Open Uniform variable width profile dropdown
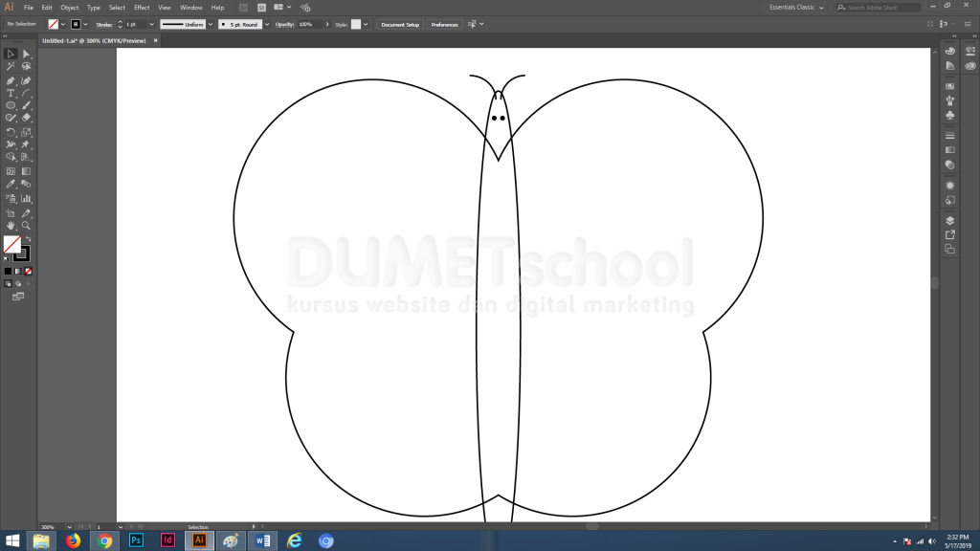This screenshot has width=980, height=551. [x=211, y=24]
